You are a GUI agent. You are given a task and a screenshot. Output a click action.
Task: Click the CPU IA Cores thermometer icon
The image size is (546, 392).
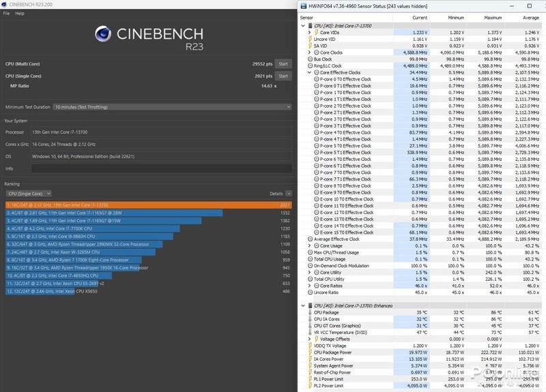(310, 319)
